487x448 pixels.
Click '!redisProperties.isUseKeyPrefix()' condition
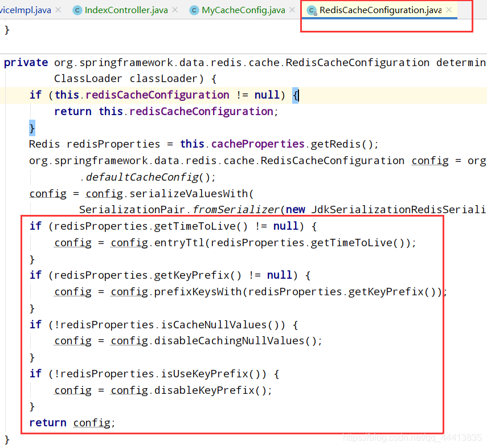(x=160, y=374)
